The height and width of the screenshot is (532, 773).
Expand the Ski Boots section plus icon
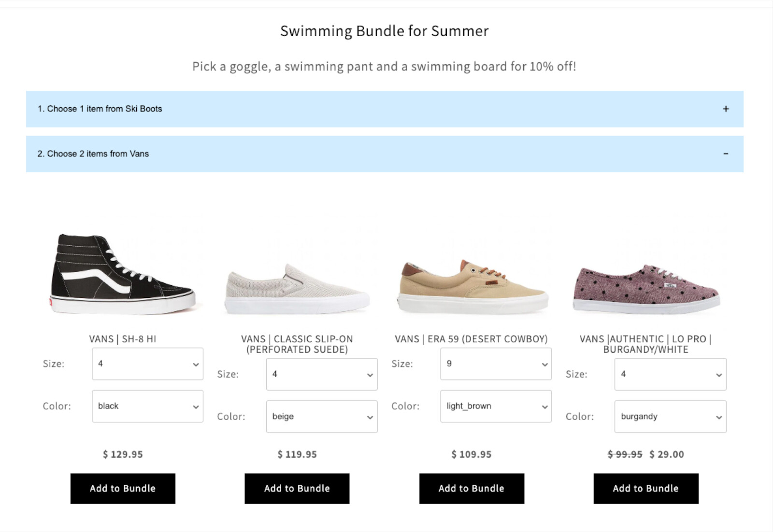pyautogui.click(x=725, y=109)
